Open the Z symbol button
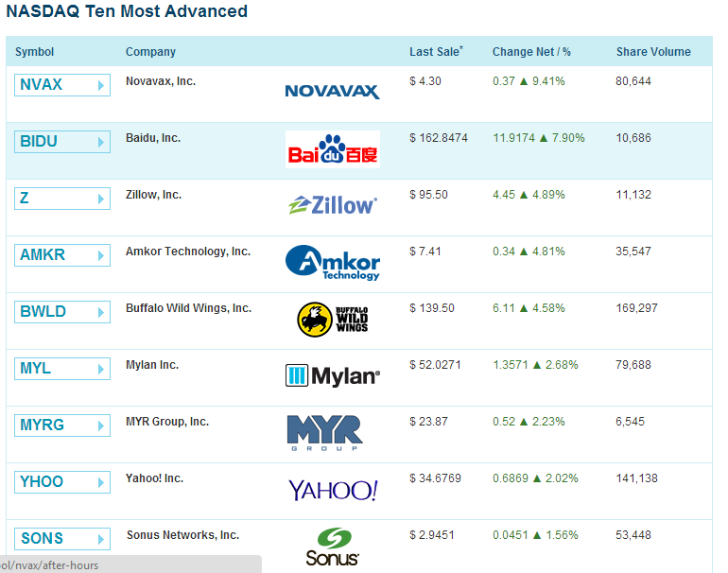The width and height of the screenshot is (728, 573). pos(62,199)
